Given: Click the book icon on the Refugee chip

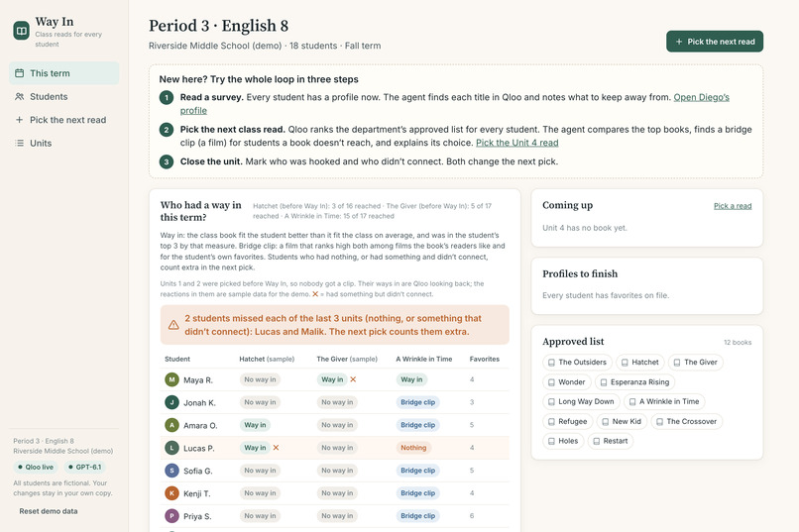Looking at the screenshot, I should (x=551, y=421).
